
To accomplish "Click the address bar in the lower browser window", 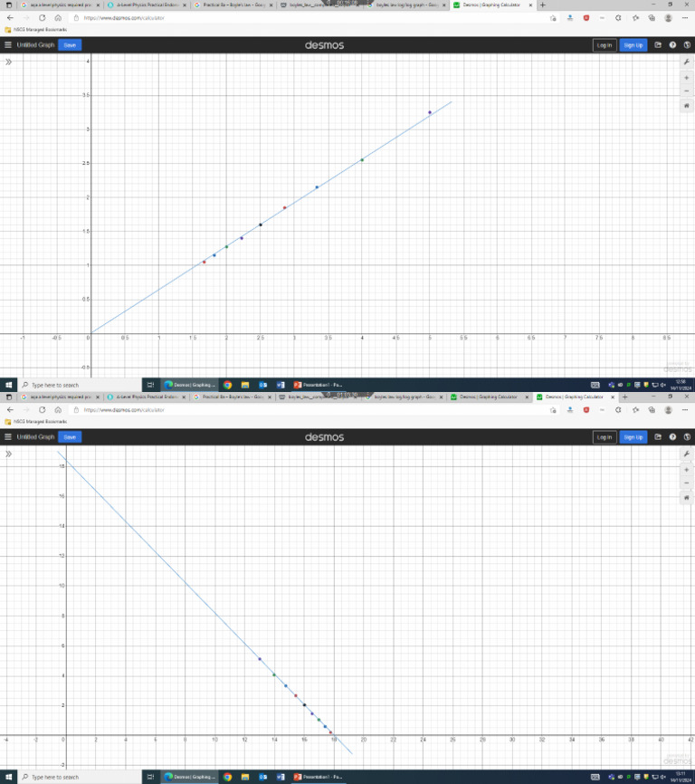I will pyautogui.click(x=309, y=410).
